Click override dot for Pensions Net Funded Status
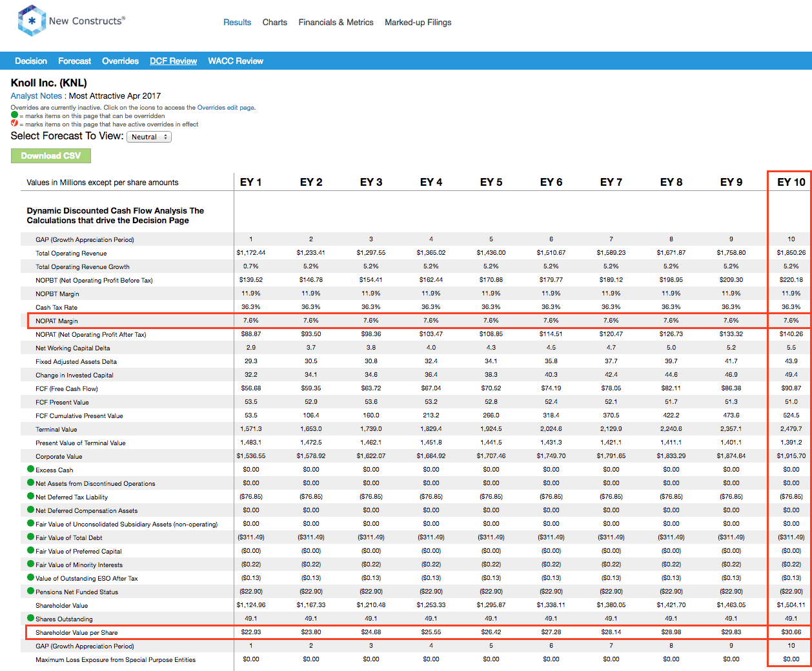Image resolution: width=812 pixels, height=671 pixels. (x=30, y=591)
